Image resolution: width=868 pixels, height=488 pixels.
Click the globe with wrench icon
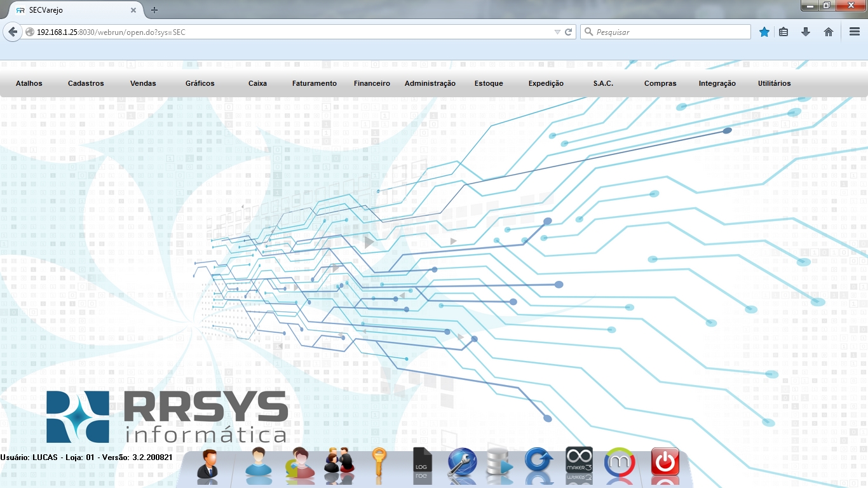tap(462, 463)
